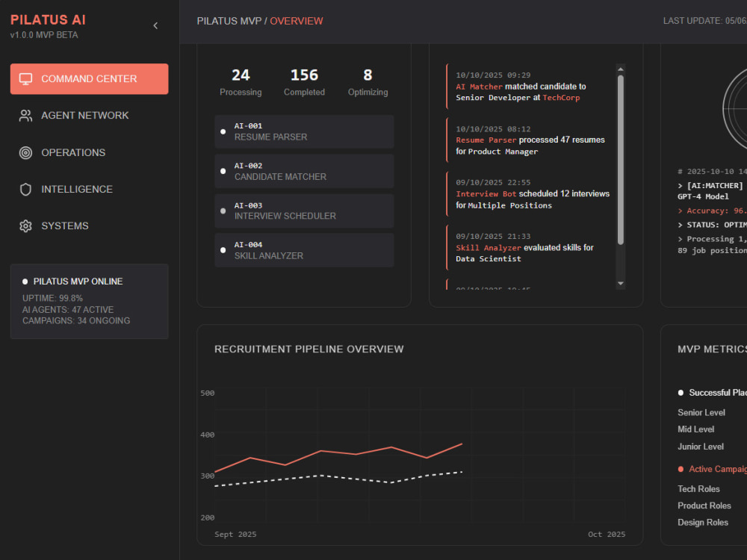Viewport: 747px width, 560px height.
Task: Click RECRUITMENT PIPELINE OVERVIEW heading
Action: coord(309,349)
